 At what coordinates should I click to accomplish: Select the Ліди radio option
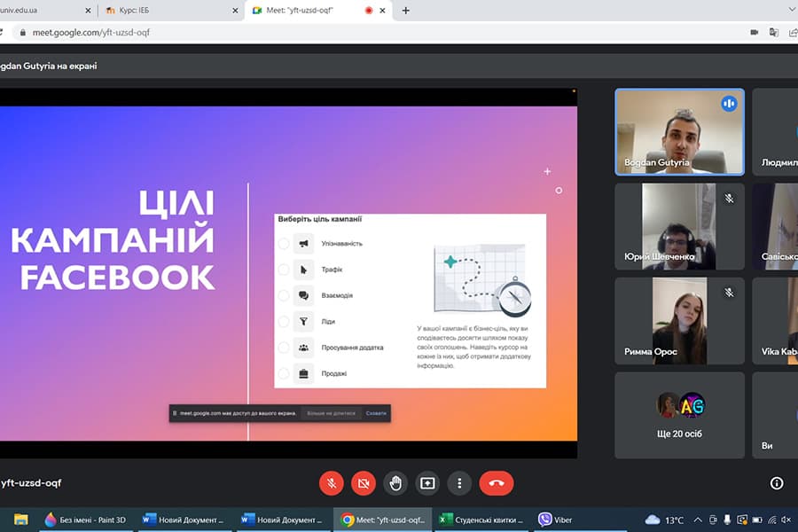pyautogui.click(x=284, y=322)
